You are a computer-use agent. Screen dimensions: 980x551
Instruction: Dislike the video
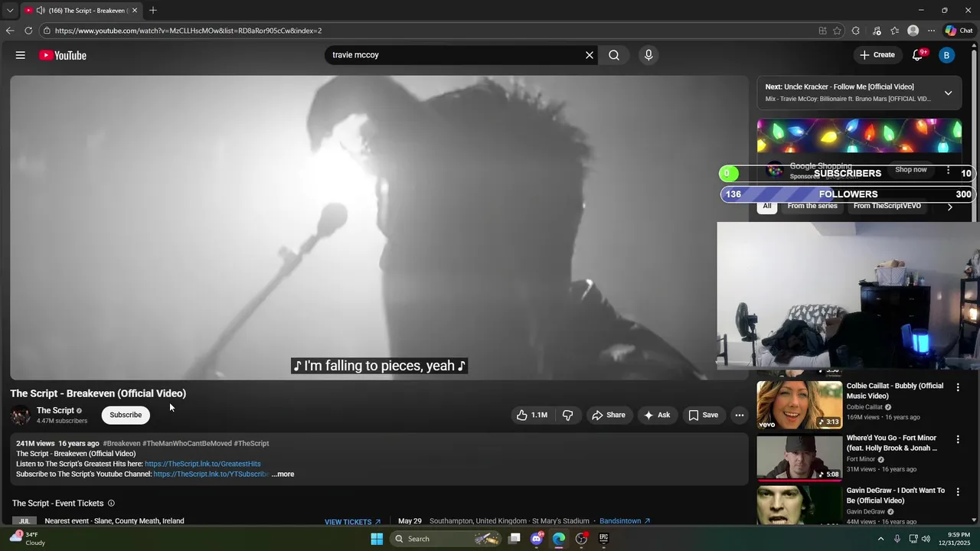[x=568, y=415]
